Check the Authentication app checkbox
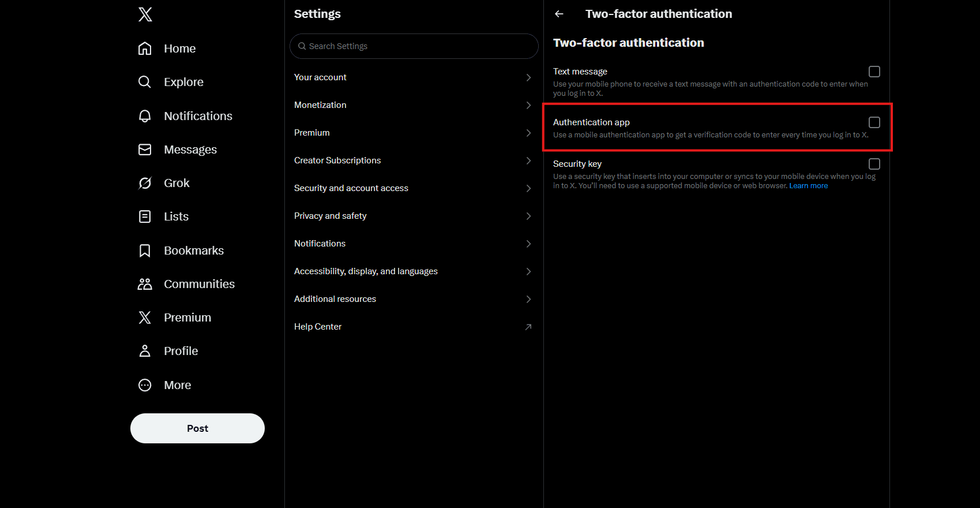 click(874, 122)
